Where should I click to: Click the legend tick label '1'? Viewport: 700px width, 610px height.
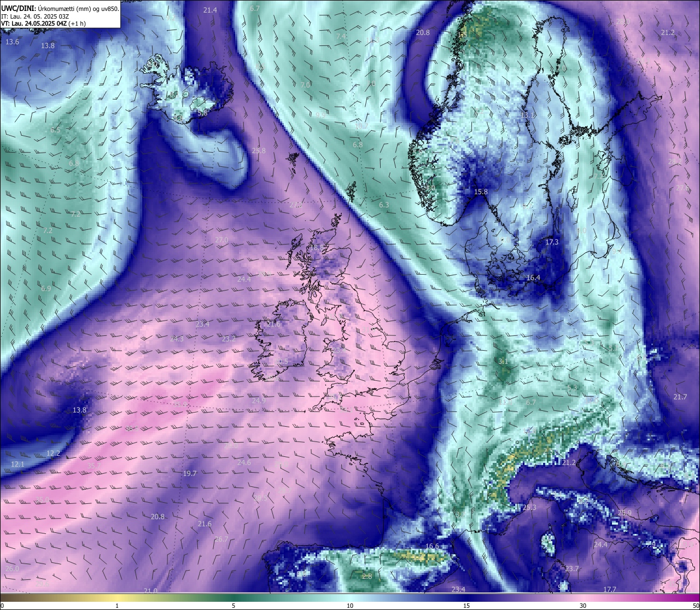(x=117, y=606)
